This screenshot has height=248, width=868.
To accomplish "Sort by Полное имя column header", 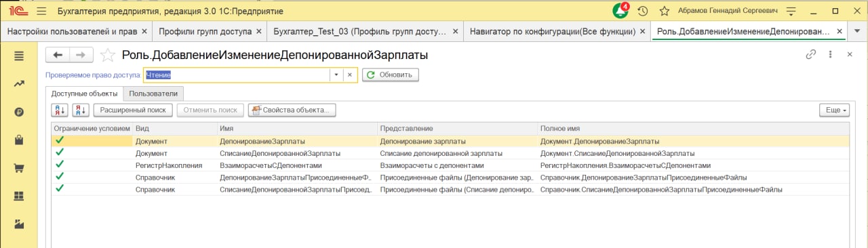I will click(693, 128).
